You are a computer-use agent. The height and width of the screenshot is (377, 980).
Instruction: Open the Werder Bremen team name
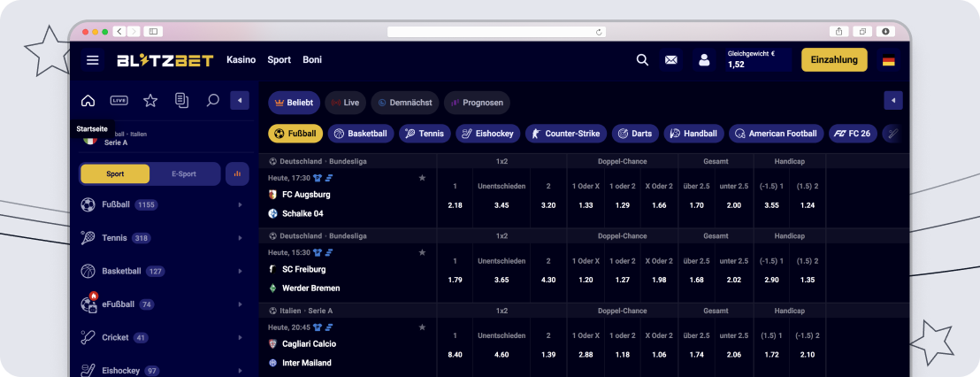pos(311,289)
